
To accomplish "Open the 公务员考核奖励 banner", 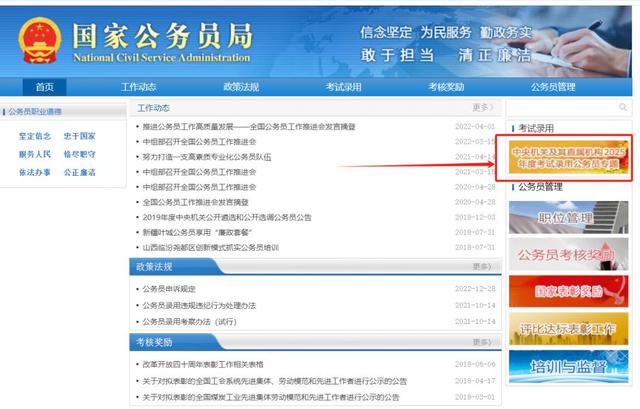I will (x=568, y=255).
